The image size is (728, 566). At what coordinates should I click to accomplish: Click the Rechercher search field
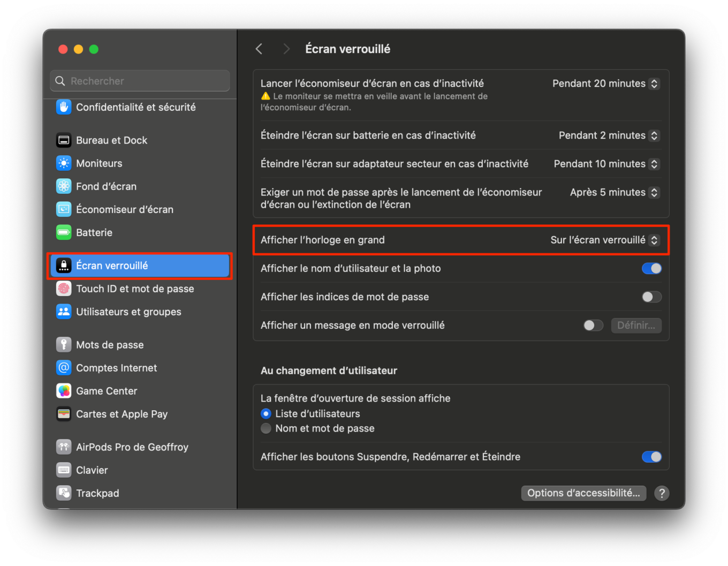point(140,81)
